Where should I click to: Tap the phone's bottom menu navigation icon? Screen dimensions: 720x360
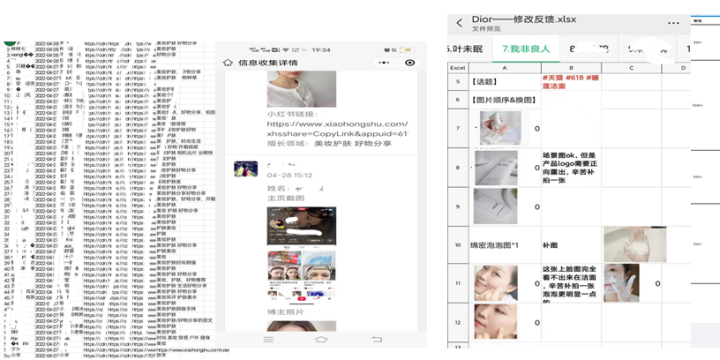[268, 339]
